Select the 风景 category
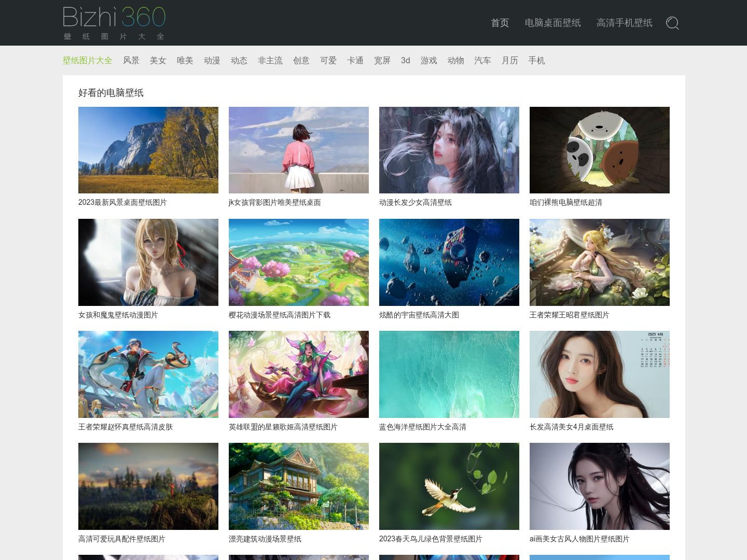Viewport: 747px width, 560px height. point(131,60)
